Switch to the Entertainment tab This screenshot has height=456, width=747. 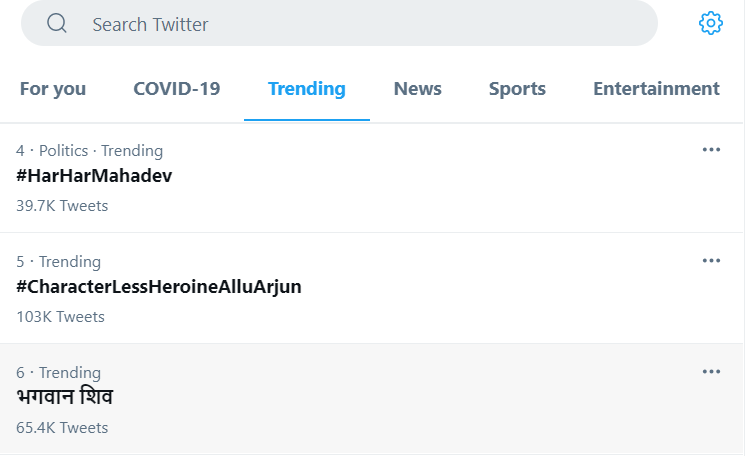point(656,89)
